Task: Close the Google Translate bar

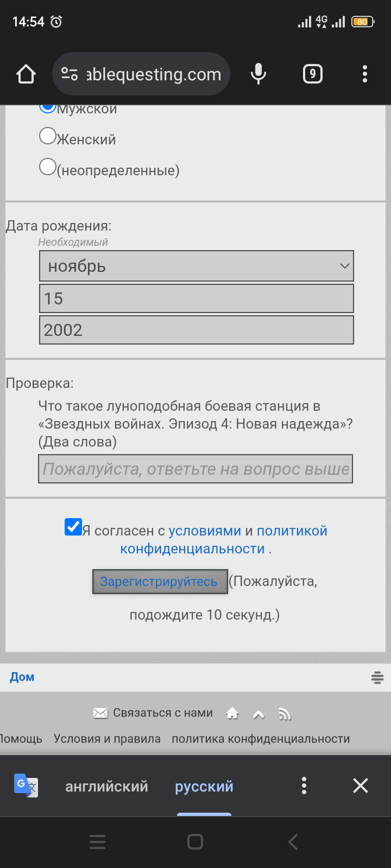Action: pyautogui.click(x=361, y=786)
